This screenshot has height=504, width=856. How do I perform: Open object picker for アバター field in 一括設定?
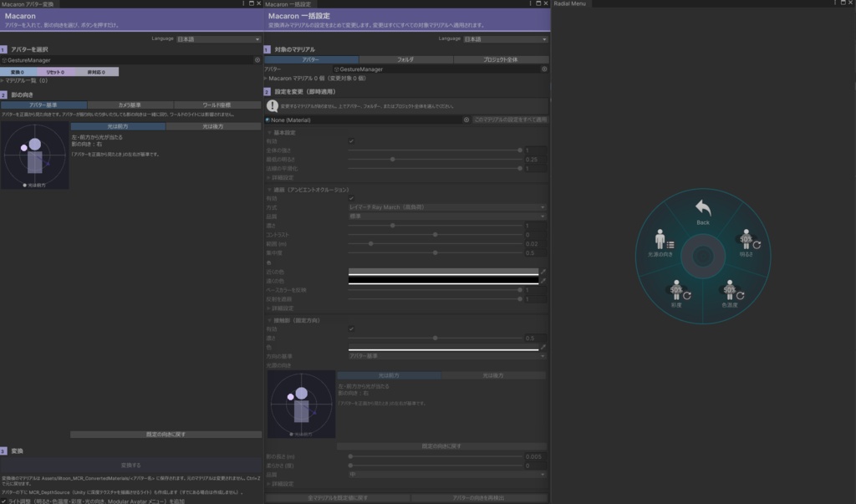544,69
